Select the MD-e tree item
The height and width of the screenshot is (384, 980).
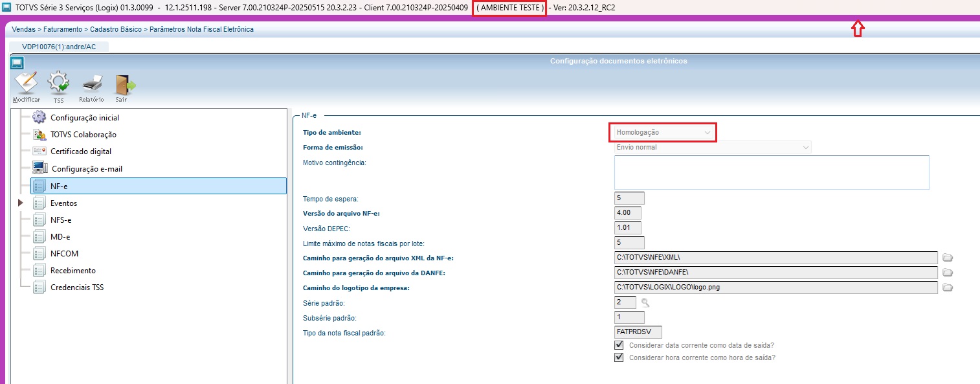(60, 237)
